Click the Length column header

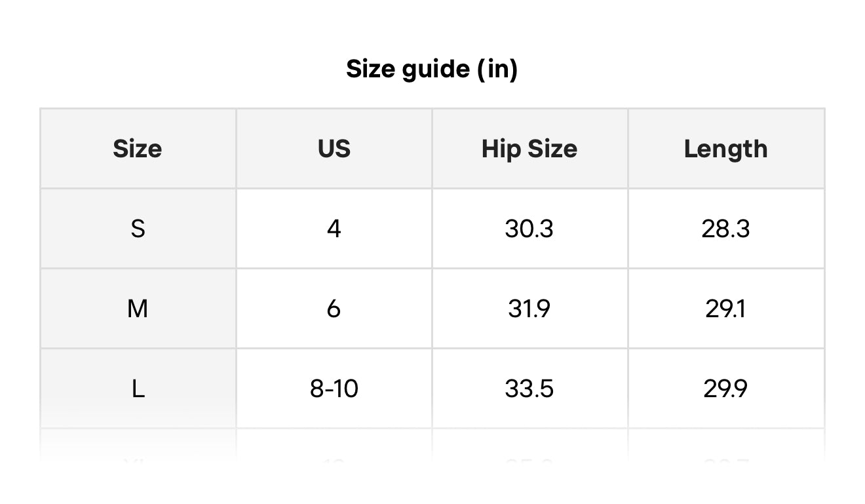(725, 149)
